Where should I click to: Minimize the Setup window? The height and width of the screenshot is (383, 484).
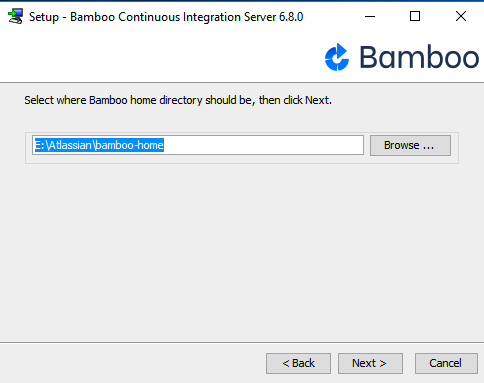click(370, 16)
